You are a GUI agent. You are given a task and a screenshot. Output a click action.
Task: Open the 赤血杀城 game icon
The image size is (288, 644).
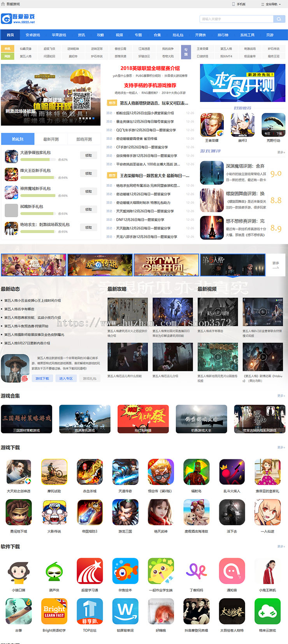coord(90,472)
